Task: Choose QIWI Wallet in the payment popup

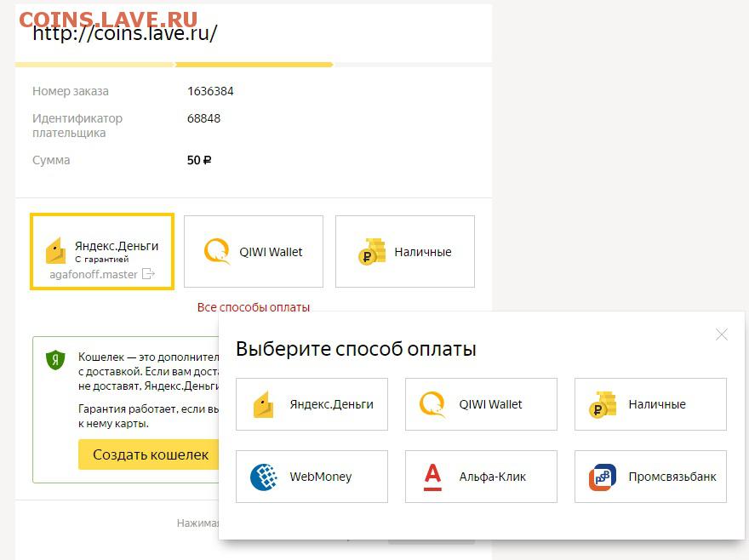Action: coord(481,404)
